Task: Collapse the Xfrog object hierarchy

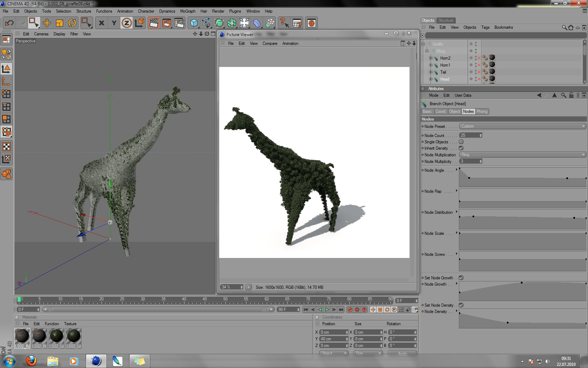Action: tap(427, 51)
